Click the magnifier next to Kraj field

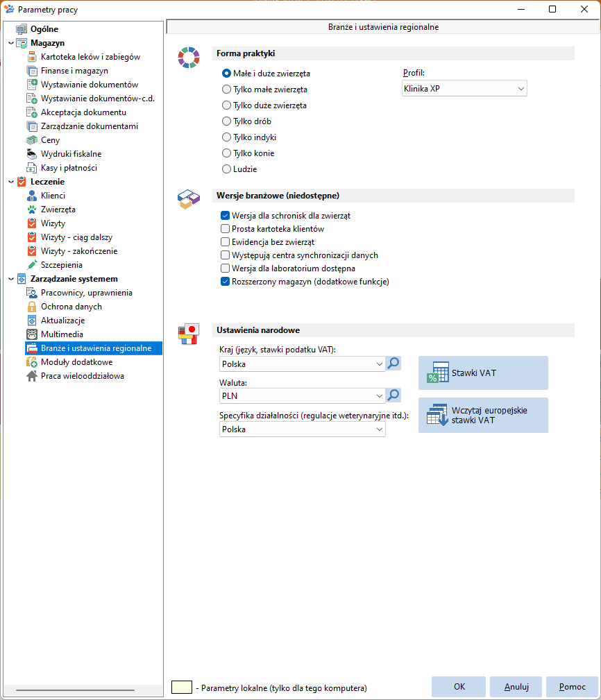(393, 364)
